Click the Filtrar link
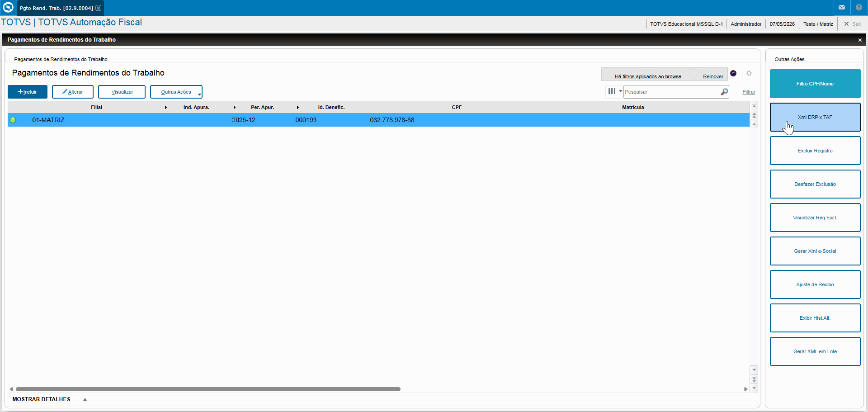 pyautogui.click(x=749, y=92)
